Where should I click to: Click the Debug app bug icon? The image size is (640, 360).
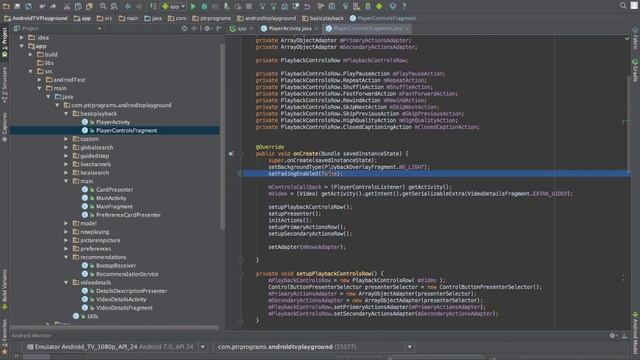pyautogui.click(x=204, y=6)
